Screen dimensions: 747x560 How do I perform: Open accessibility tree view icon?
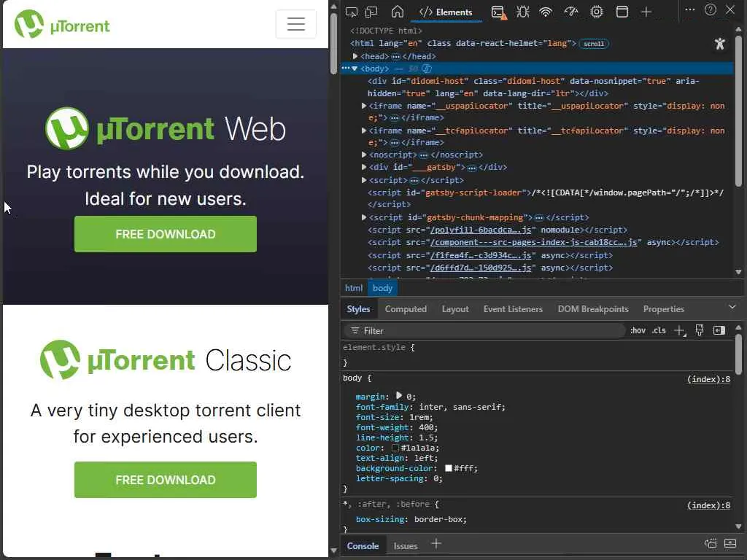pos(719,44)
